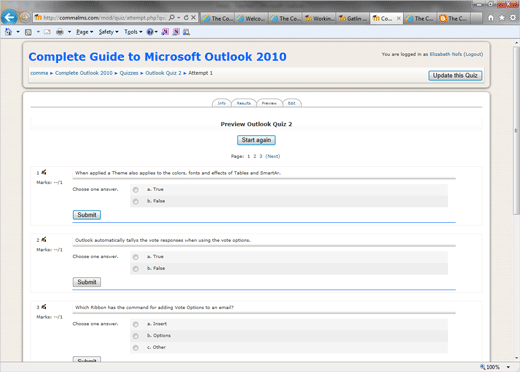Click the browser Forward arrow button
The image size is (520, 372).
point(24,17)
